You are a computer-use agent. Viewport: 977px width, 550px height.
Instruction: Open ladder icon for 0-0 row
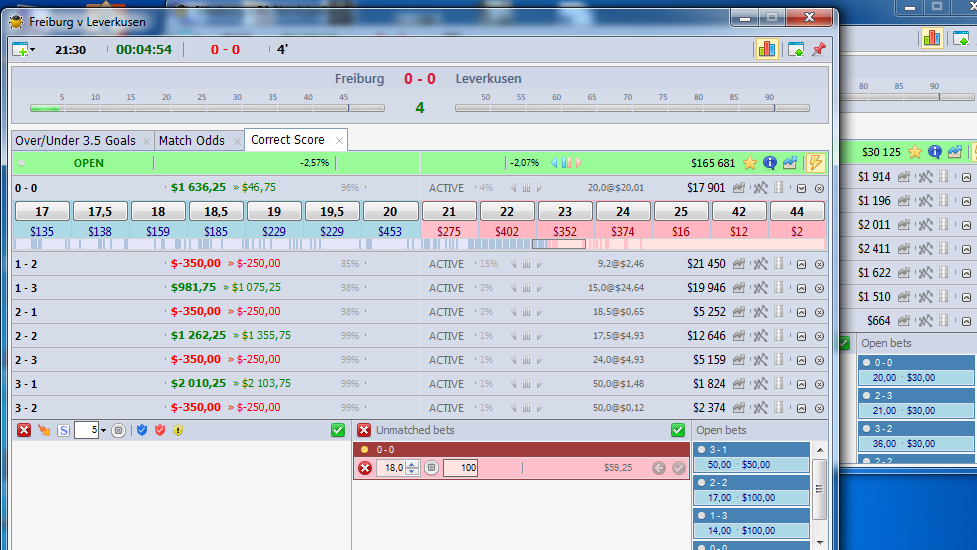pos(779,187)
